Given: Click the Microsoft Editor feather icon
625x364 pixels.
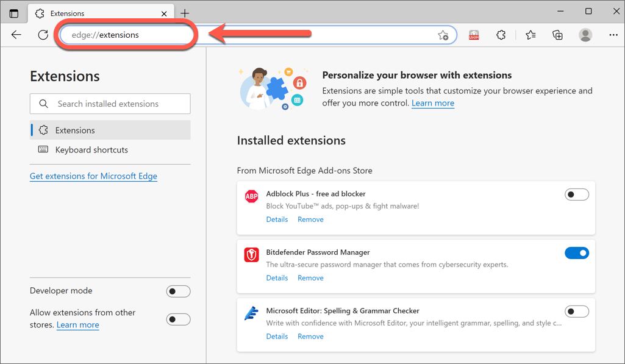Looking at the screenshot, I should tap(251, 313).
